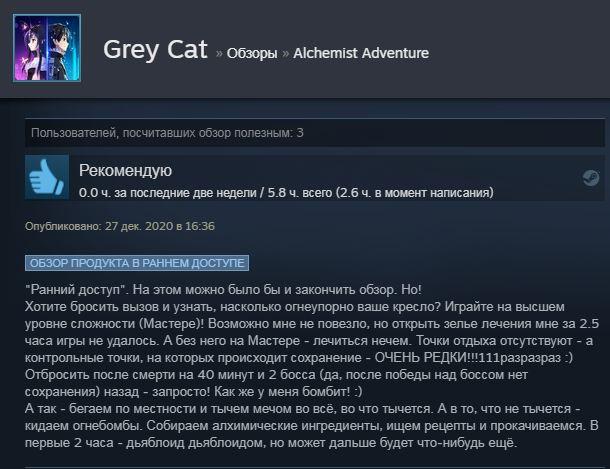Click the first breadcrumb separator arrows
This screenshot has width=610, height=469.
pos(219,54)
